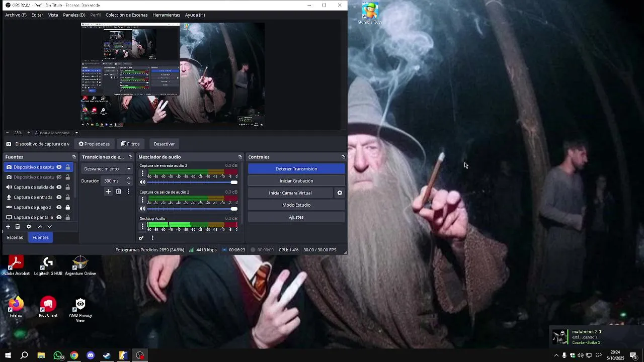Open the Archivo menu
The width and height of the screenshot is (644, 362).
click(x=16, y=15)
